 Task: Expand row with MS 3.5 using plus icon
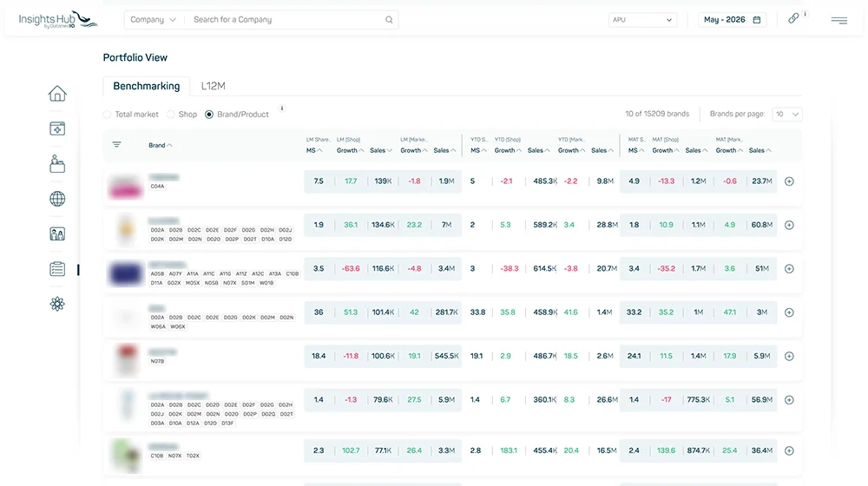click(x=789, y=269)
